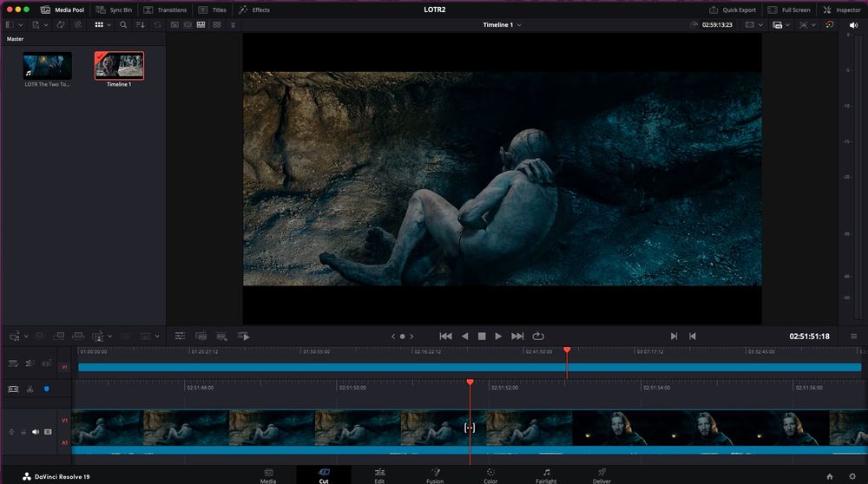This screenshot has width=868, height=484.
Task: Click the viewer duration timecode 02:59:13:23
Action: (x=717, y=25)
